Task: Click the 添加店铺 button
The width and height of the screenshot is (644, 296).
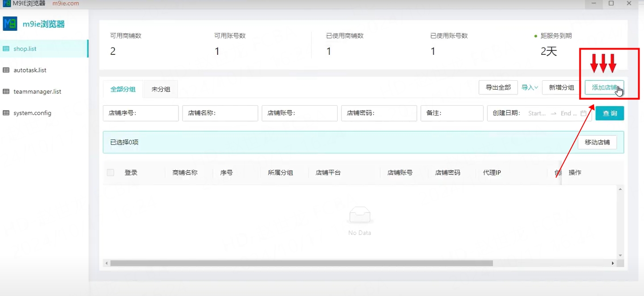Action: click(x=604, y=87)
